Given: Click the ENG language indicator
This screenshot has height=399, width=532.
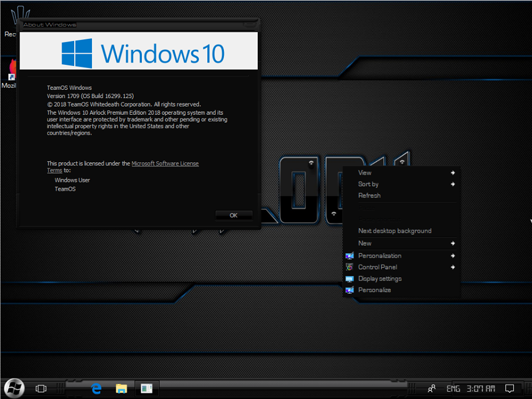Looking at the screenshot, I should coord(453,388).
